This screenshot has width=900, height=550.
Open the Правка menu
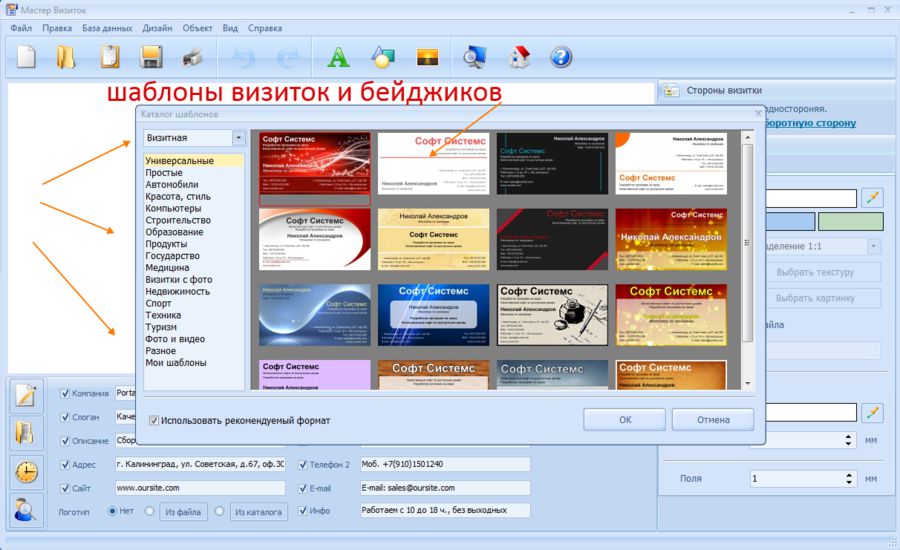(x=57, y=28)
